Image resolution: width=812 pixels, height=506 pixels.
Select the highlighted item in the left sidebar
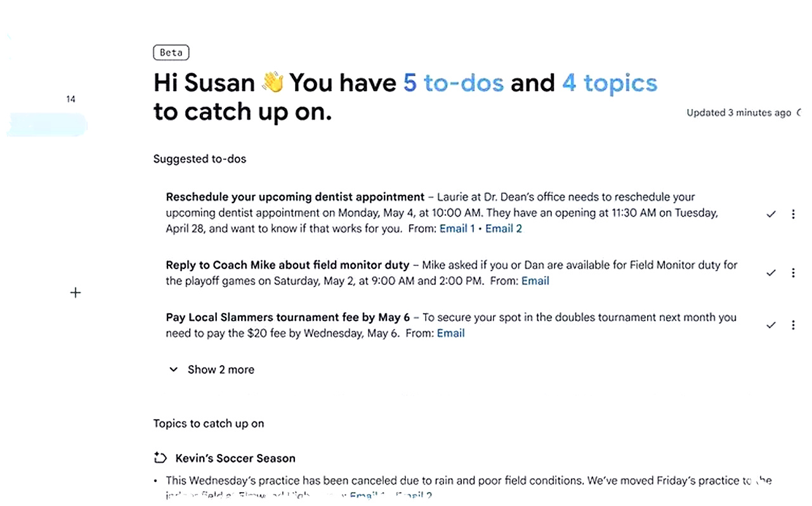pyautogui.click(x=47, y=124)
